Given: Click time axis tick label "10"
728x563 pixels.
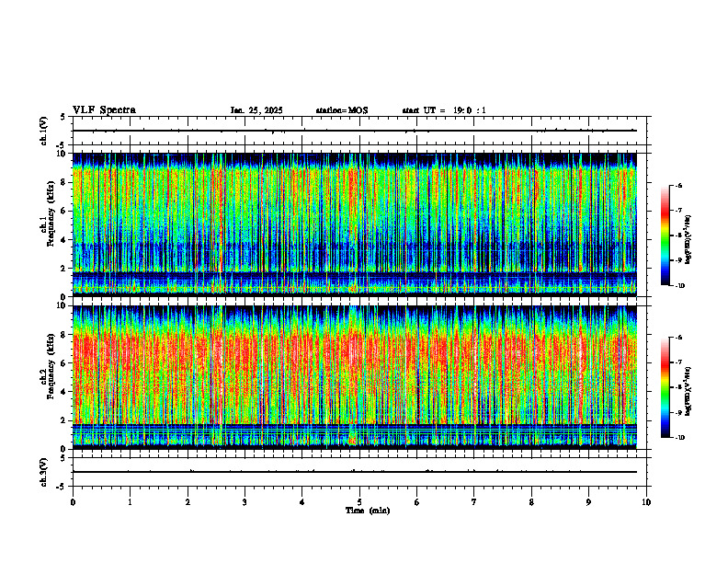Looking at the screenshot, I should [x=646, y=502].
